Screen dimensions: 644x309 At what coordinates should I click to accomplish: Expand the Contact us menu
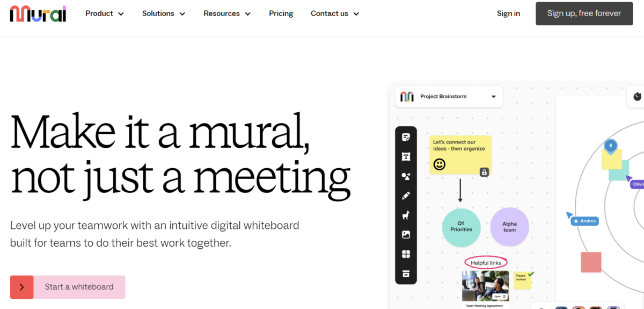[335, 13]
